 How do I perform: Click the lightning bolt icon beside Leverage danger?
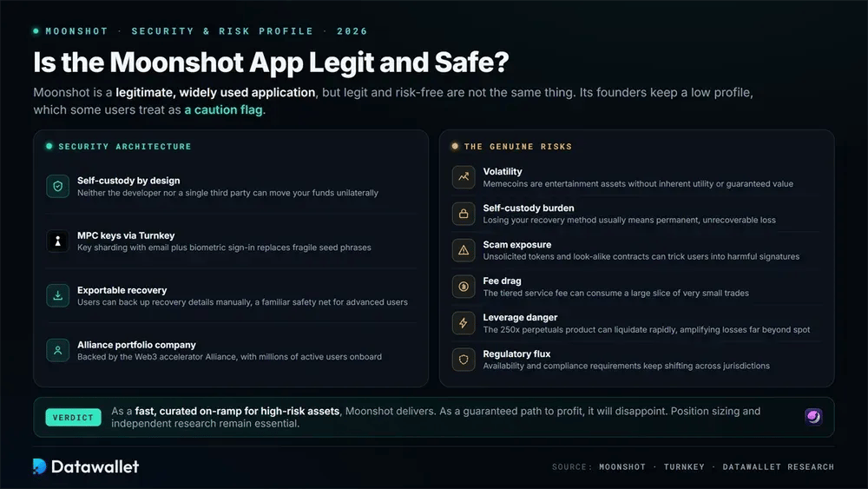[464, 323]
